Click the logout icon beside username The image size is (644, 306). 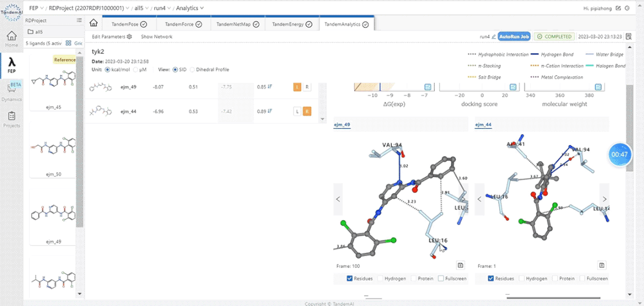click(x=628, y=8)
